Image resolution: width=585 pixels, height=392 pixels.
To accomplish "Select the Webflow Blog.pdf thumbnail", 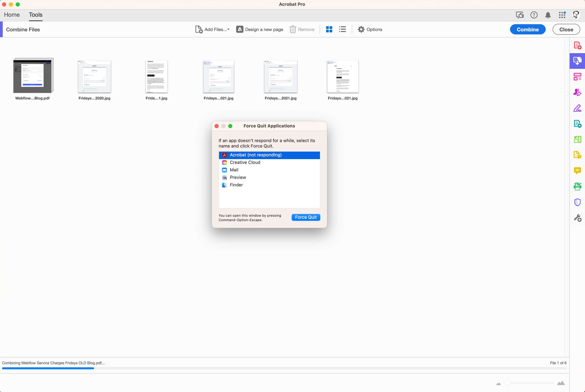I will (33, 76).
